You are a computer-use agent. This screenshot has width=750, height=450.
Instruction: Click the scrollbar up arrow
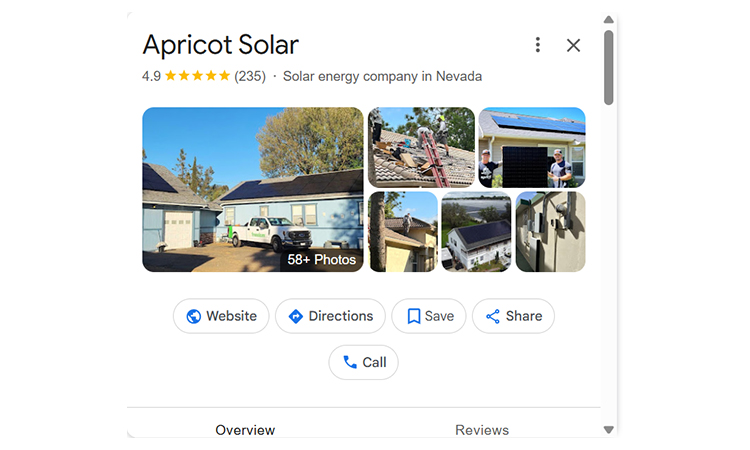pyautogui.click(x=608, y=19)
